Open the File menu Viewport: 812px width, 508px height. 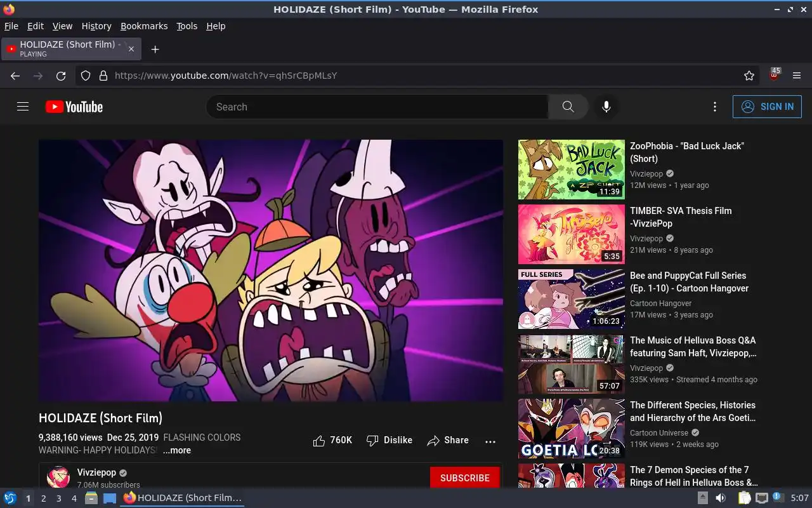[11, 26]
